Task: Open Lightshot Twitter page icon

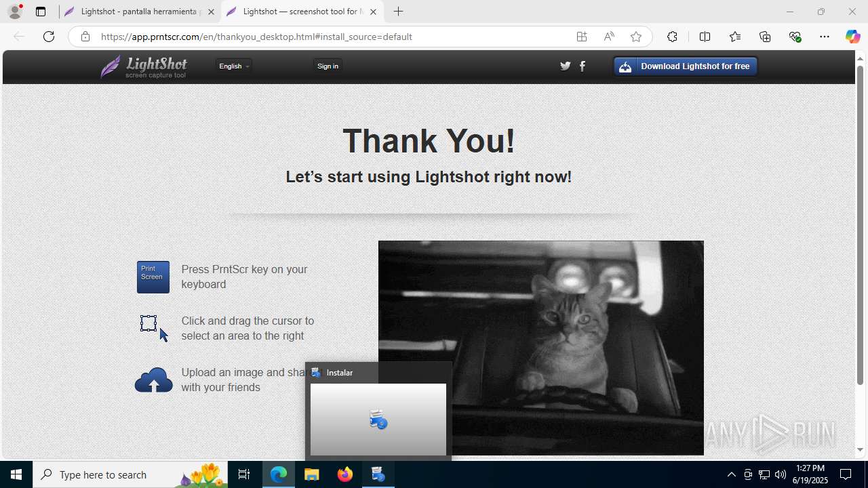Action: [566, 66]
